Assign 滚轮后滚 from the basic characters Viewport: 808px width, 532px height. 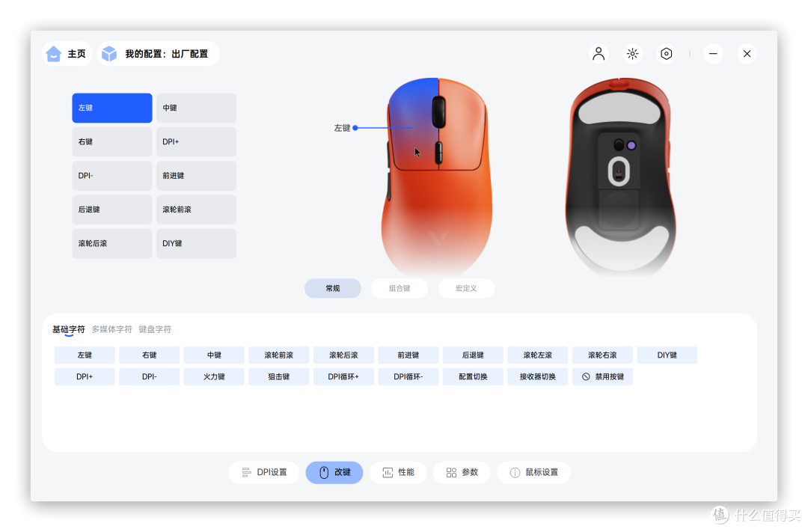(343, 355)
